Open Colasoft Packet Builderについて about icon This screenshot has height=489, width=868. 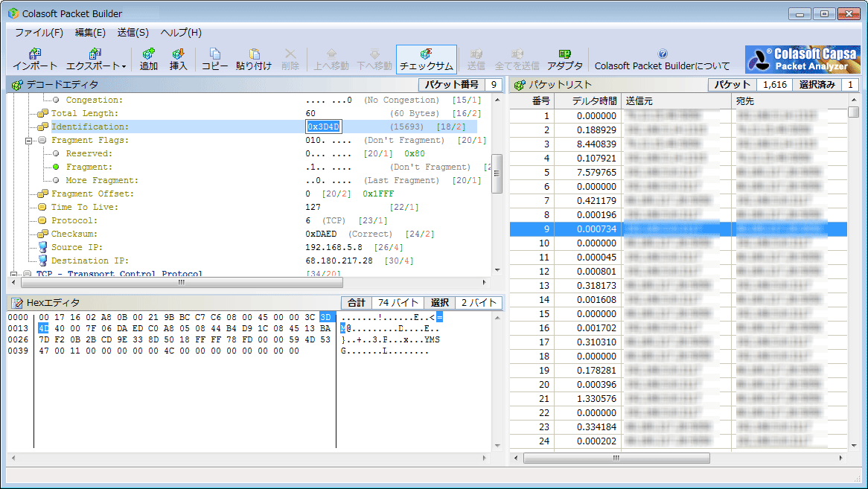(x=662, y=60)
